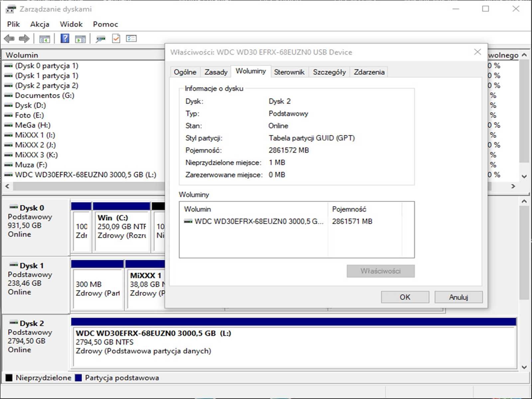532x399 pixels.
Task: Click the show/hide action pane icon
Action: pyautogui.click(x=80, y=39)
